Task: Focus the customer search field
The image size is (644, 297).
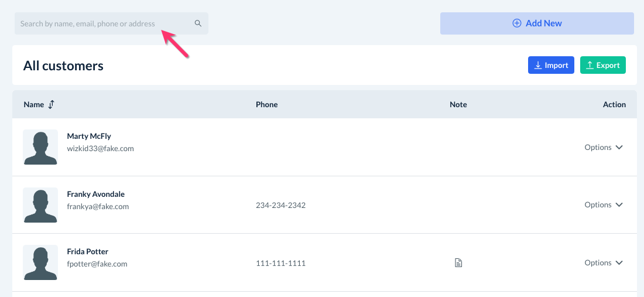Action: [x=111, y=23]
